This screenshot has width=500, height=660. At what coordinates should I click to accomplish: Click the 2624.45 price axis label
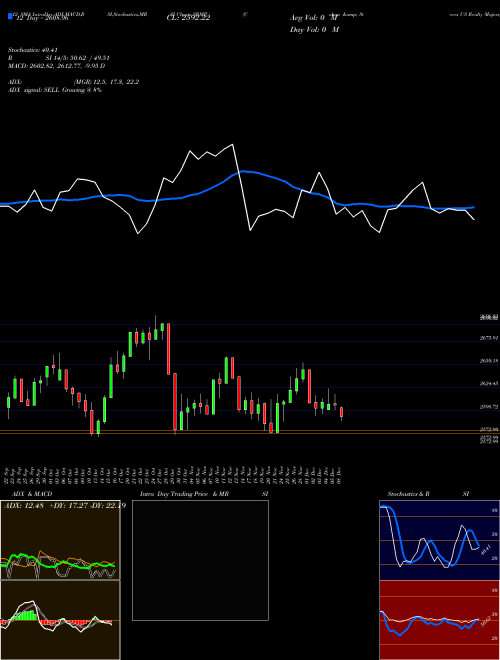click(x=489, y=383)
